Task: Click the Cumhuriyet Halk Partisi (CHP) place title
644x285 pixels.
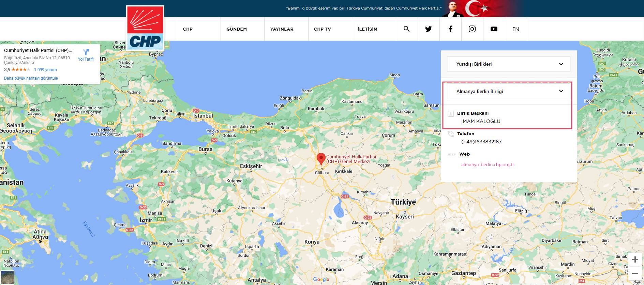Action: coord(38,50)
